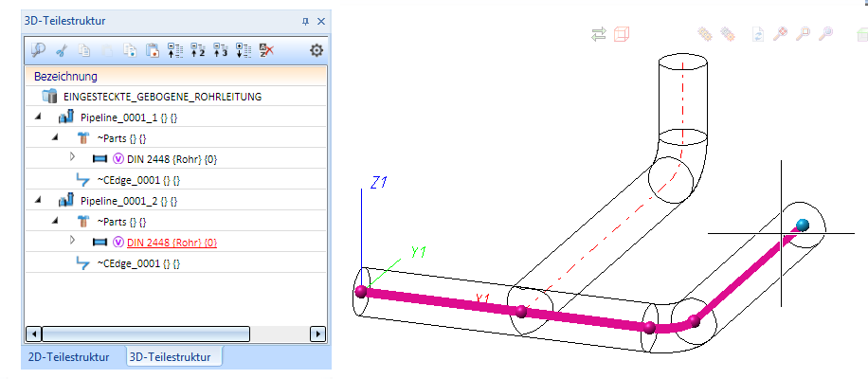Click the red X1 axis label
The width and height of the screenshot is (868, 379).
pyautogui.click(x=484, y=298)
